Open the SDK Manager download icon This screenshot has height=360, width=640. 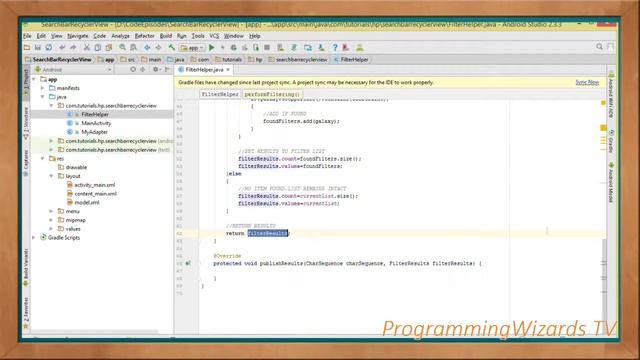click(x=321, y=48)
